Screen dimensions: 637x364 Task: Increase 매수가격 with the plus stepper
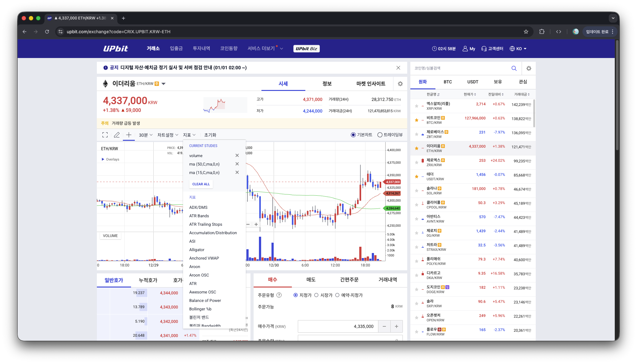pyautogui.click(x=396, y=326)
